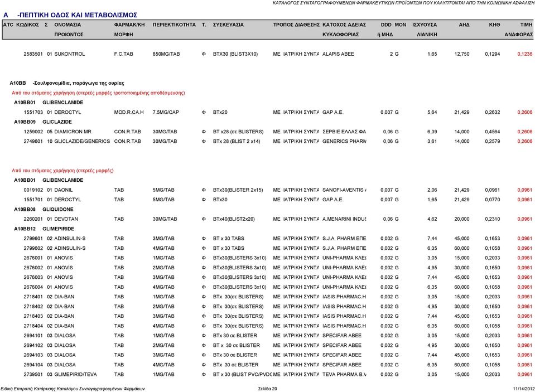Click license holder "ΣΕΡΒΙΕ ΕΛΛΑΣ ΦΑ"

[x=344, y=132]
